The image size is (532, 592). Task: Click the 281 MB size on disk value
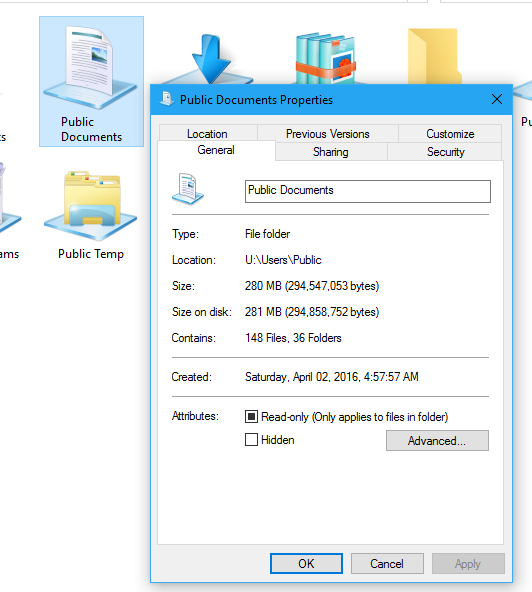coord(312,312)
